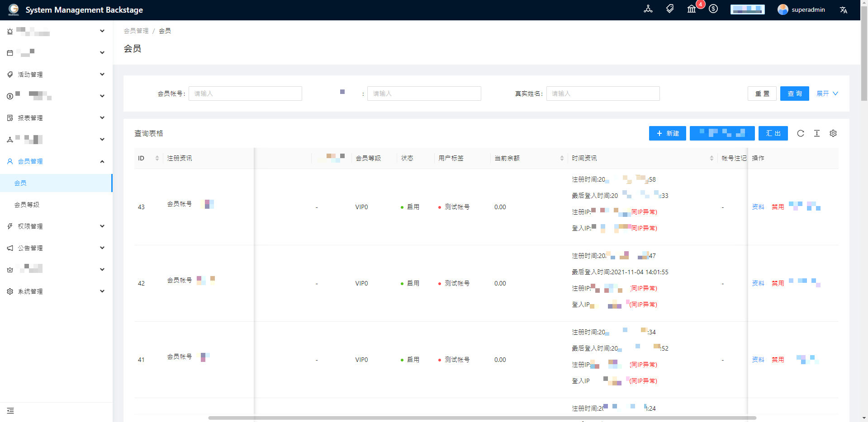This screenshot has width=868, height=422.
Task: Expand 权限管理 sidebar menu
Action: click(56, 226)
